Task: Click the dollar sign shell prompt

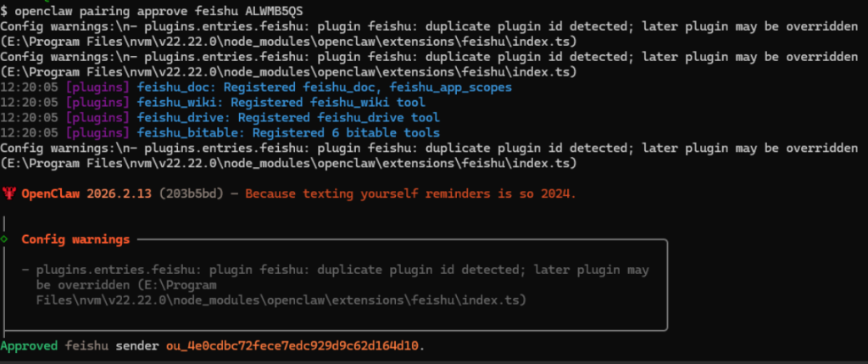Action: 5,10
